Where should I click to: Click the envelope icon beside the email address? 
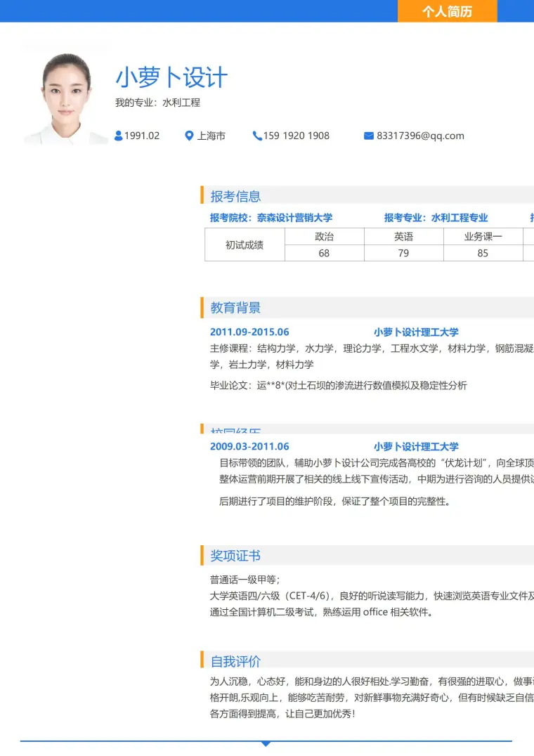tap(369, 136)
